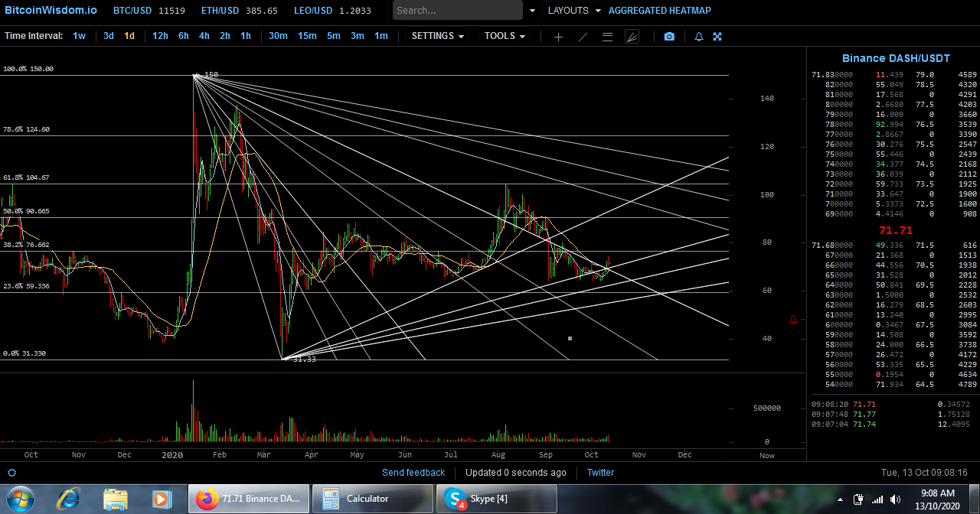Select the Fibonacci fan drawing tool

632,37
